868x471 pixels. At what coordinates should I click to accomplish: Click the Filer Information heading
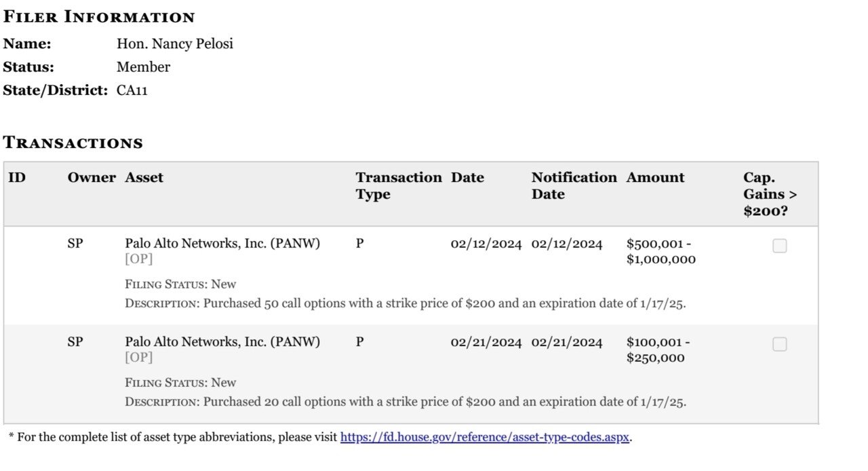99,17
